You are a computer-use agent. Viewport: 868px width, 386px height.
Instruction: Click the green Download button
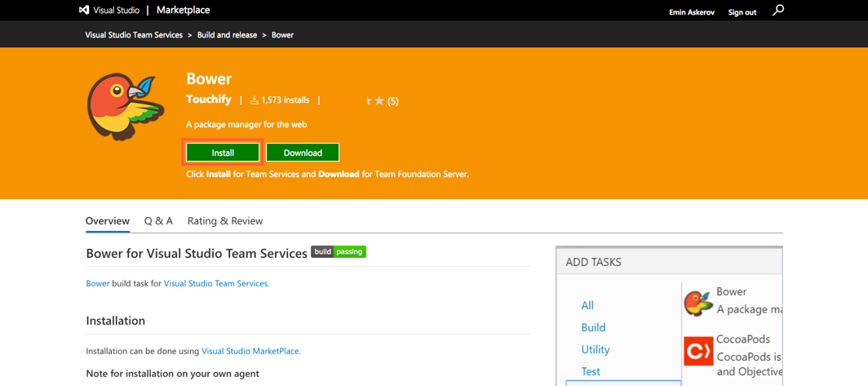303,153
